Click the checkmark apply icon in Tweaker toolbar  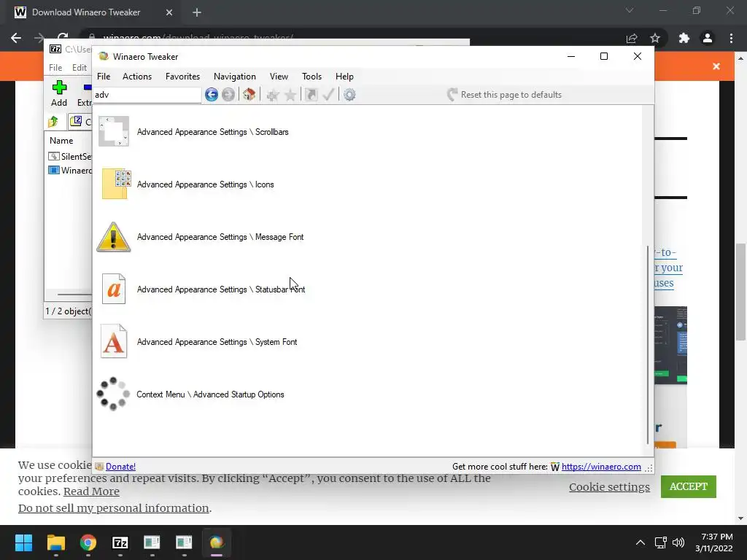[x=328, y=95]
